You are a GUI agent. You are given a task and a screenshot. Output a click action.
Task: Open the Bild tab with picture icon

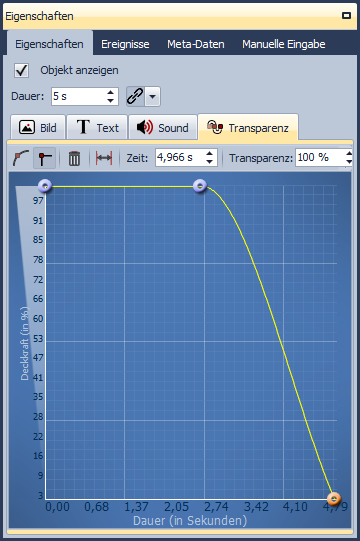pyautogui.click(x=38, y=127)
